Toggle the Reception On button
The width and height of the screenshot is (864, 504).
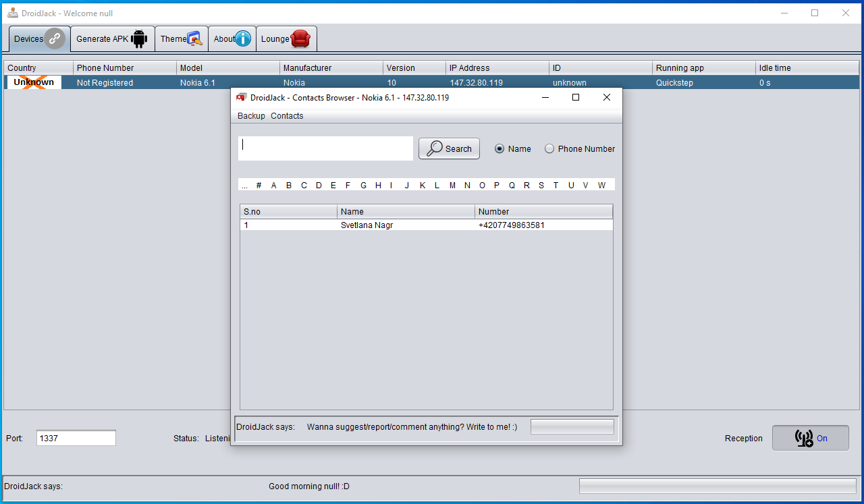click(811, 438)
